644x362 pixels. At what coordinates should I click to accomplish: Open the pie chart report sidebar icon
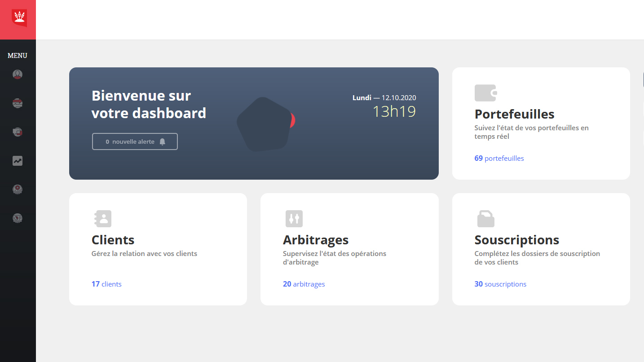tap(18, 218)
